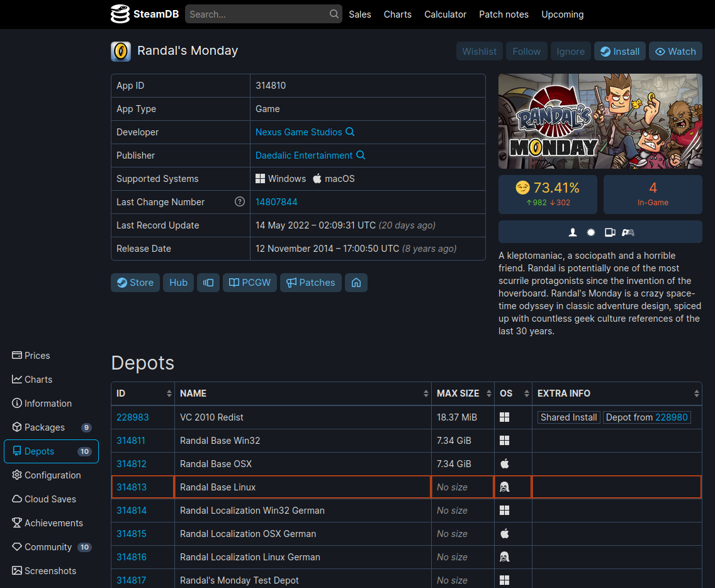The height and width of the screenshot is (588, 715).
Task: Click magnifier icon next to Nexus Game Studios
Action: click(x=351, y=132)
